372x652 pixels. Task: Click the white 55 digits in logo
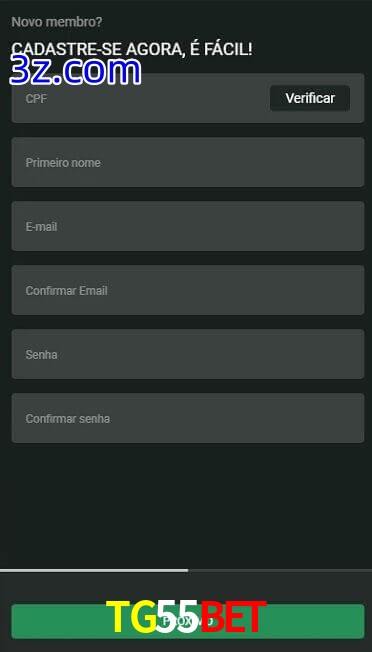(x=179, y=617)
